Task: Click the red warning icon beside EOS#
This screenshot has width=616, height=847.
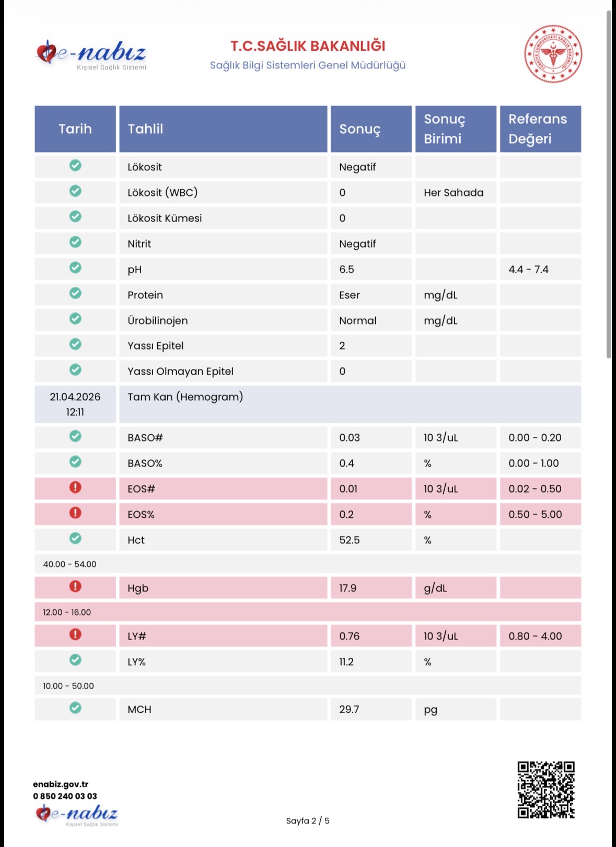Action: [x=75, y=488]
